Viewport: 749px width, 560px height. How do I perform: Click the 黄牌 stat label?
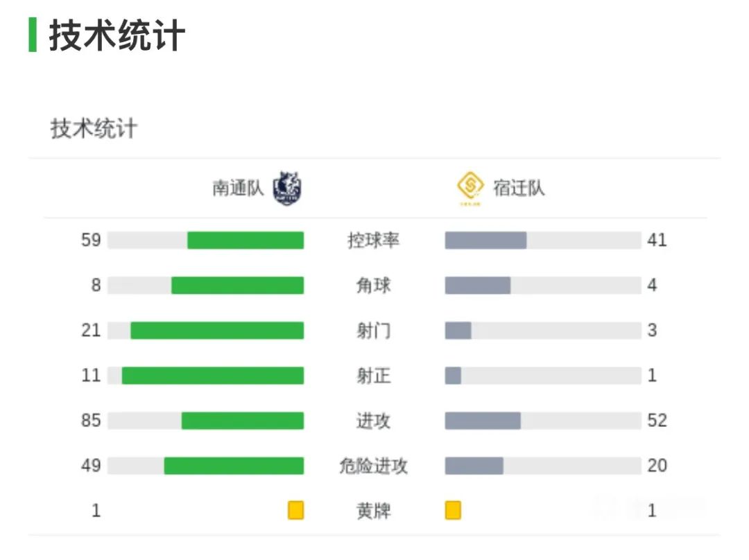click(x=374, y=511)
